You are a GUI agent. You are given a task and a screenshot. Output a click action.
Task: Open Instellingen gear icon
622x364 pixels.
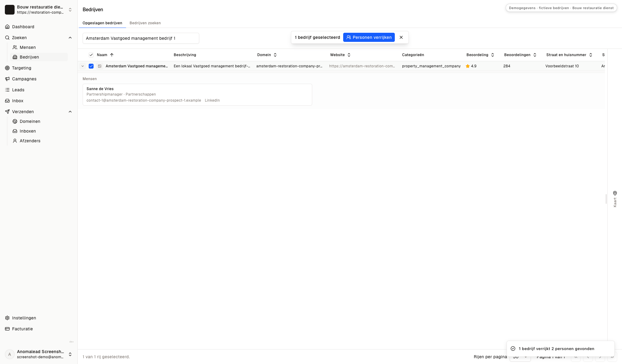point(7,318)
